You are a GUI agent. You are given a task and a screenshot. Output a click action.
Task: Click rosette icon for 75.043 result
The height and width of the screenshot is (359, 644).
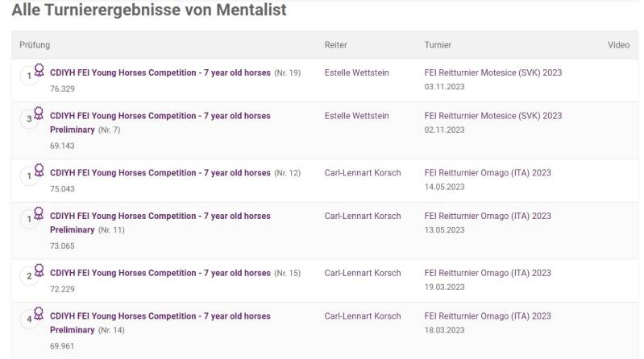[x=38, y=172]
